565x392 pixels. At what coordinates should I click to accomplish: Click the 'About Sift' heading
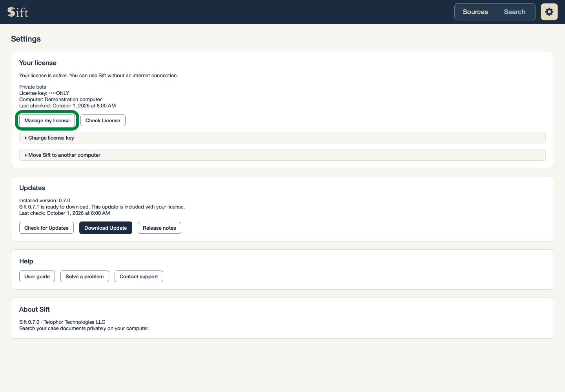(x=35, y=309)
